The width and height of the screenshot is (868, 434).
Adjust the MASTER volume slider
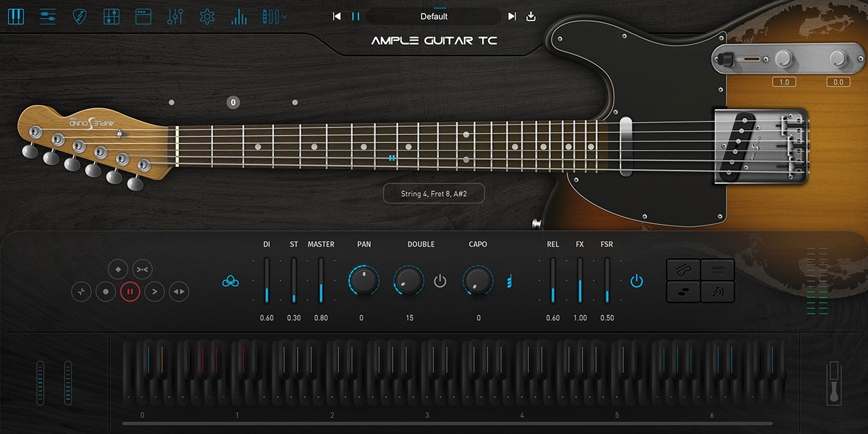point(321,280)
